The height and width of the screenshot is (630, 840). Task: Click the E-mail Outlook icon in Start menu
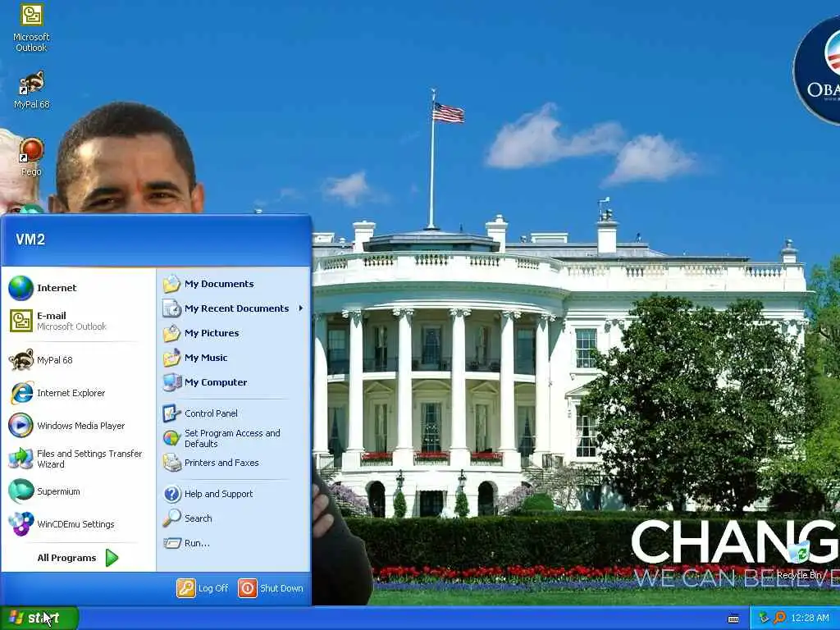point(21,321)
